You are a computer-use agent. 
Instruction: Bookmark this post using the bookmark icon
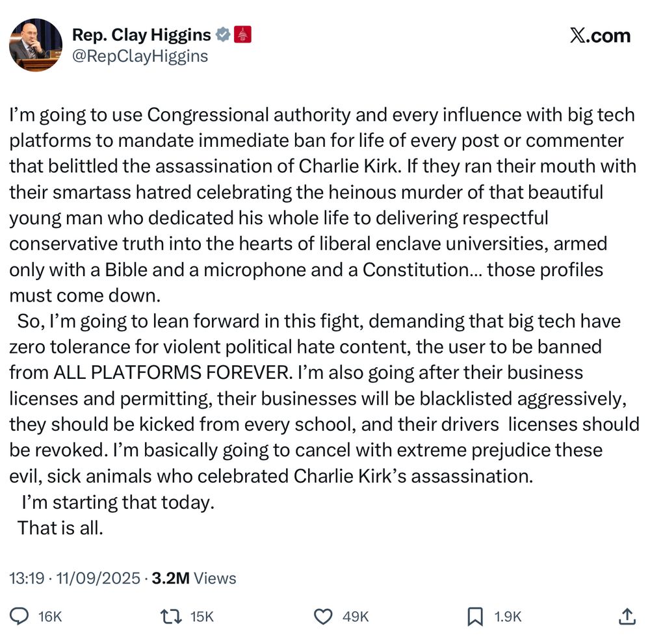click(x=475, y=616)
